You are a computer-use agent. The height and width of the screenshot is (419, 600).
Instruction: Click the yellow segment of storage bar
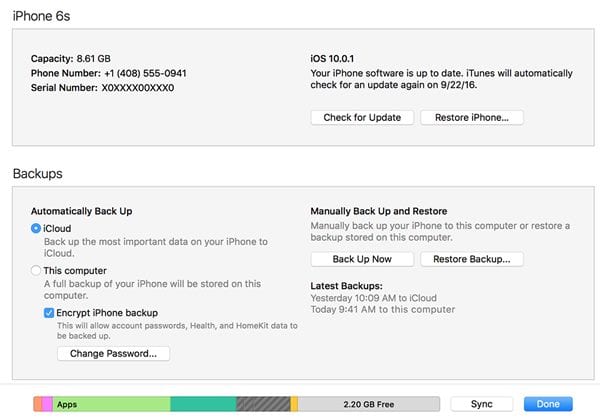click(x=294, y=404)
